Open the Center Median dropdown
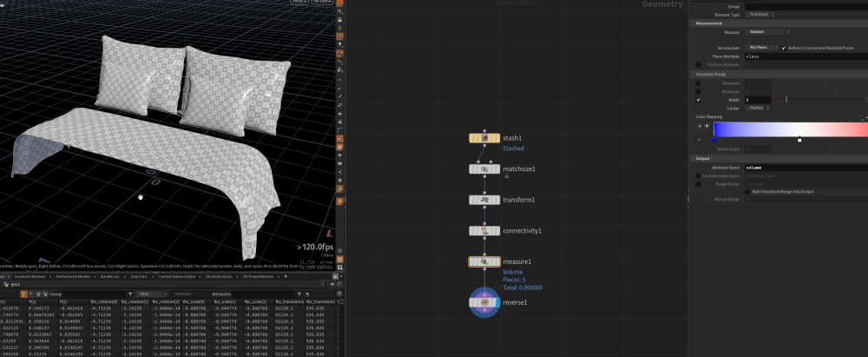This screenshot has width=868, height=357. point(758,108)
